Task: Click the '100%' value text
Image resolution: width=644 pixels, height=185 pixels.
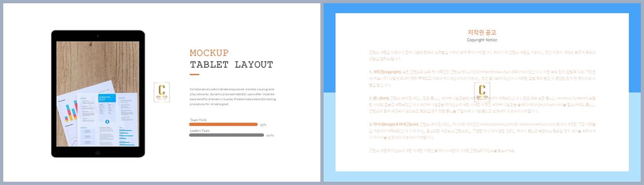Action: click(270, 136)
